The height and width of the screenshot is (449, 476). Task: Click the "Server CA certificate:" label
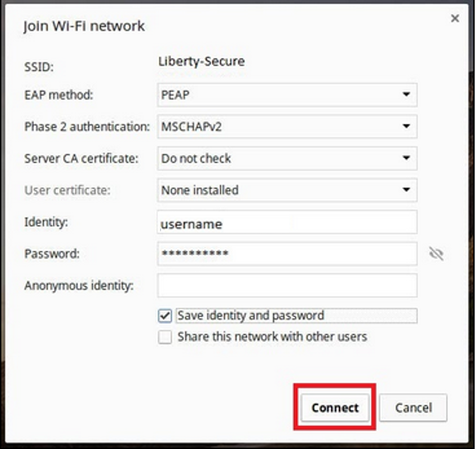click(x=81, y=159)
